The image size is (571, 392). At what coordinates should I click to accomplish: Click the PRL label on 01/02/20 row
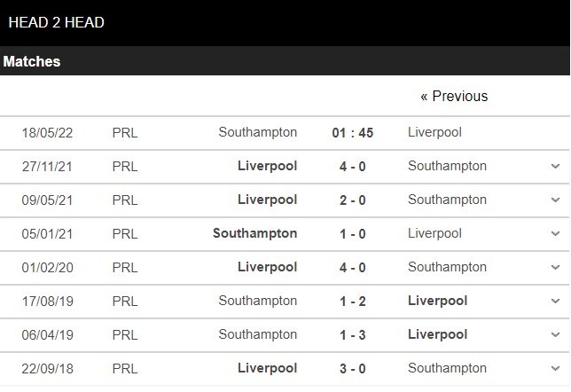(x=125, y=267)
